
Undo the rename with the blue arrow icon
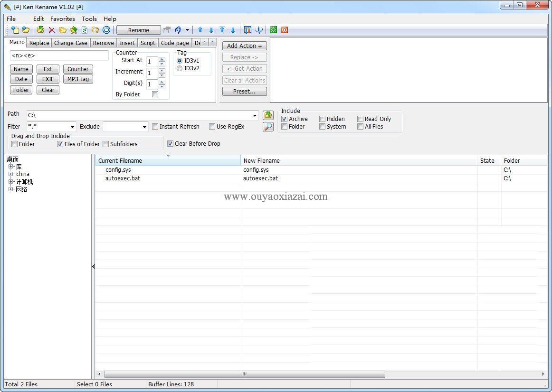178,30
